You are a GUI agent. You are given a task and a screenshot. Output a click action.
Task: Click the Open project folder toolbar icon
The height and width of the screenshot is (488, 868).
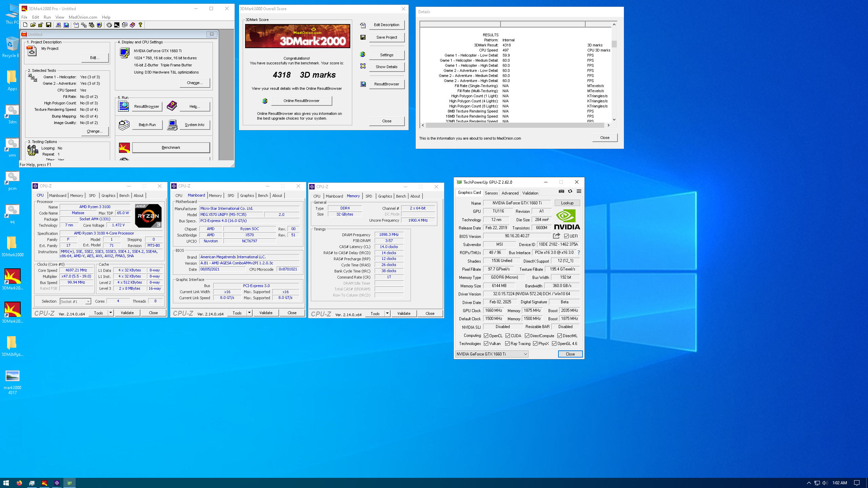(x=33, y=25)
